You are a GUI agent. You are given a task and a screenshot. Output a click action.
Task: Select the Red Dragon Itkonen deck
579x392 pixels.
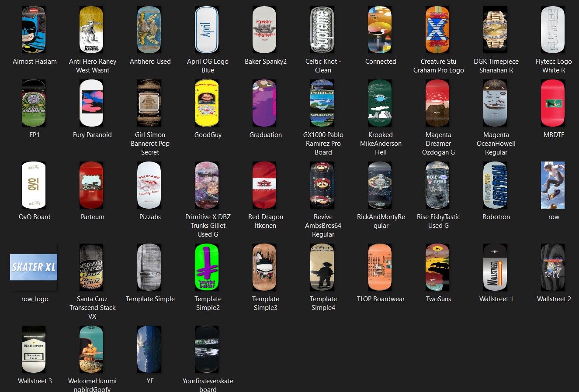265,185
